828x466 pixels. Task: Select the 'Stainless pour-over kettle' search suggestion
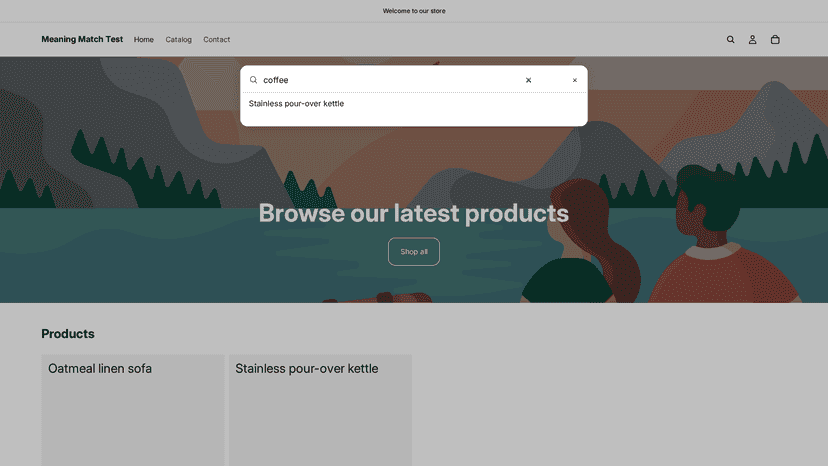coord(296,104)
